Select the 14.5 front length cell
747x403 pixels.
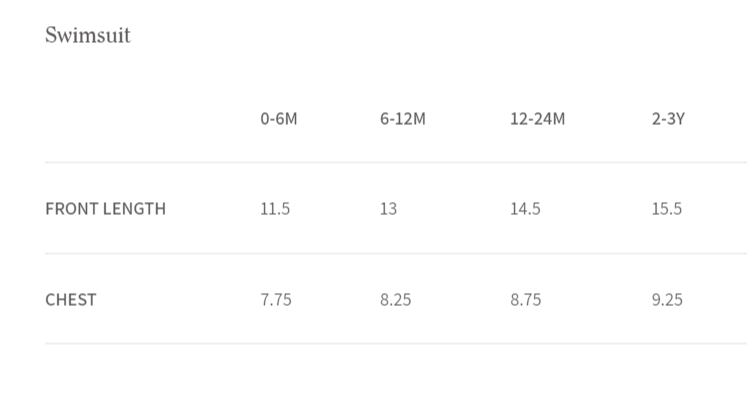pos(525,208)
